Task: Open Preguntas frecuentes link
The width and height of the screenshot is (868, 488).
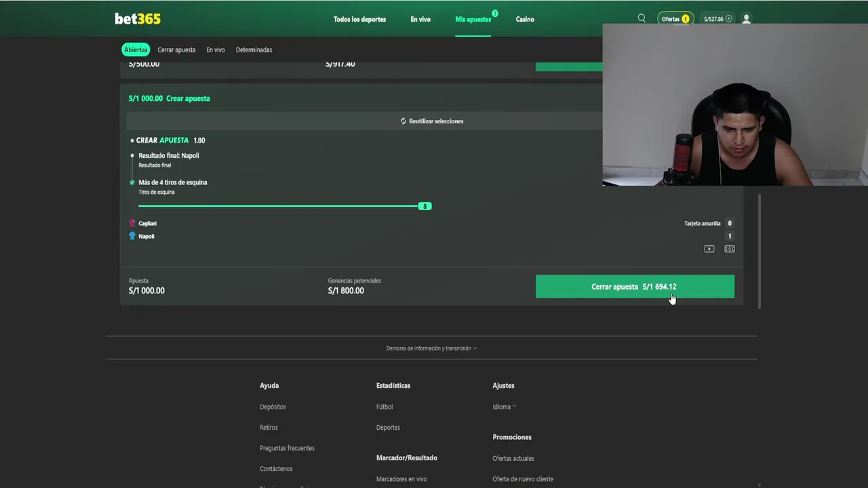Action: pos(287,448)
